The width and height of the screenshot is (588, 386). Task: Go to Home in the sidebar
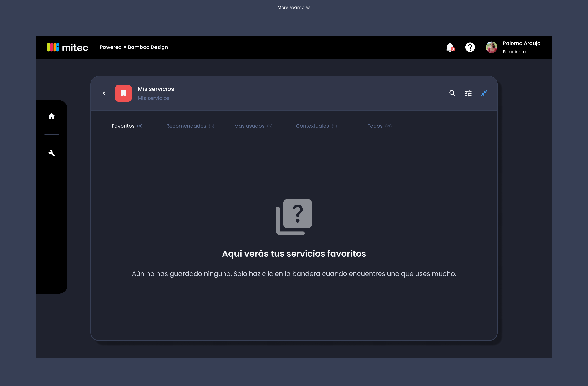(x=51, y=116)
